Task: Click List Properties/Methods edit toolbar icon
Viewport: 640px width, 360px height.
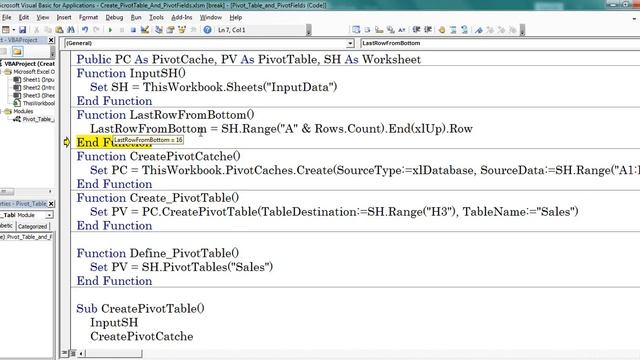Action: tap(356, 30)
